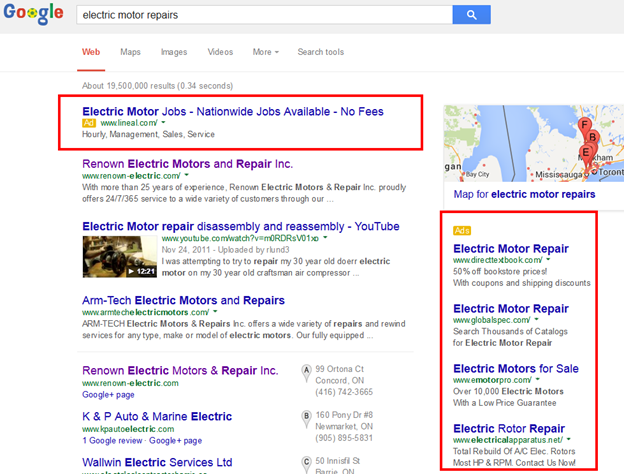Click the red E pin on the map
The width and height of the screenshot is (624, 474).
pyautogui.click(x=585, y=153)
